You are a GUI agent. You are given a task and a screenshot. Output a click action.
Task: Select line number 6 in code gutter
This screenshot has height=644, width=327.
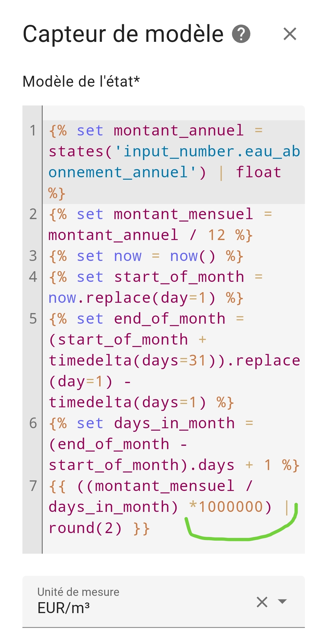tap(33, 423)
